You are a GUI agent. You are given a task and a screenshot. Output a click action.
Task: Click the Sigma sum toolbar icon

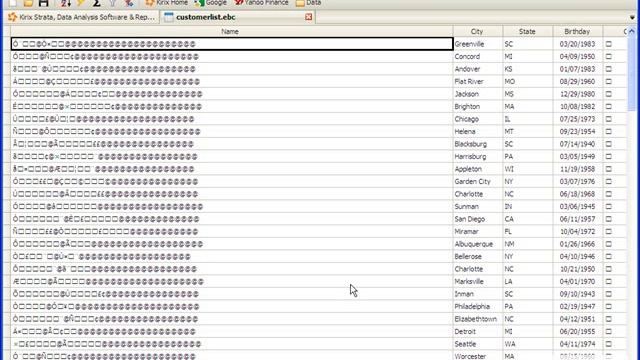97,3
